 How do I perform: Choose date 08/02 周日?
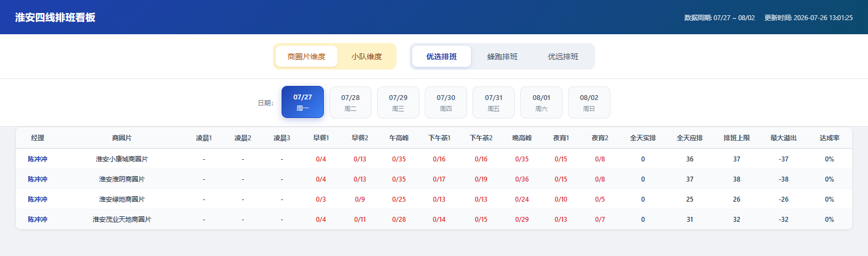(x=589, y=102)
